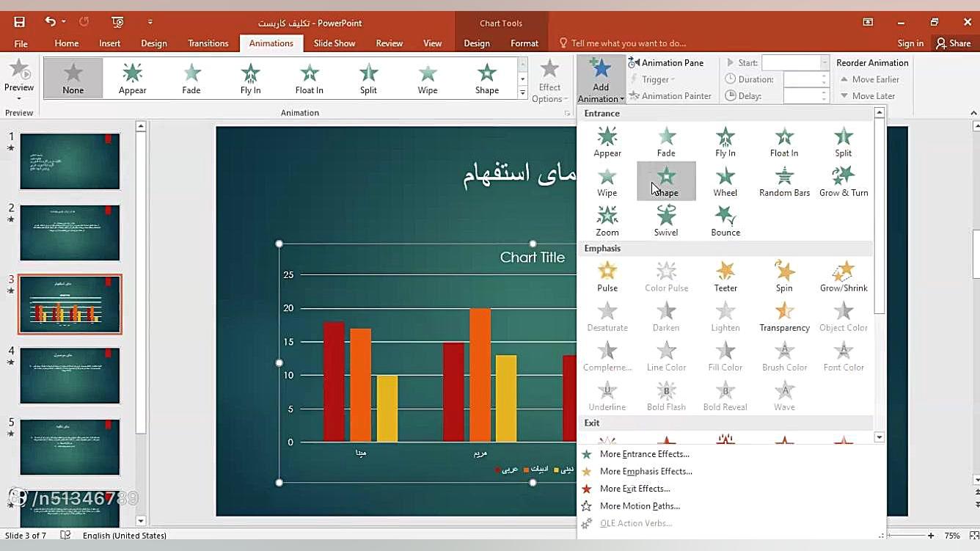Select slide 5 thumbnail
Viewport: 980px width, 551px height.
coord(70,447)
